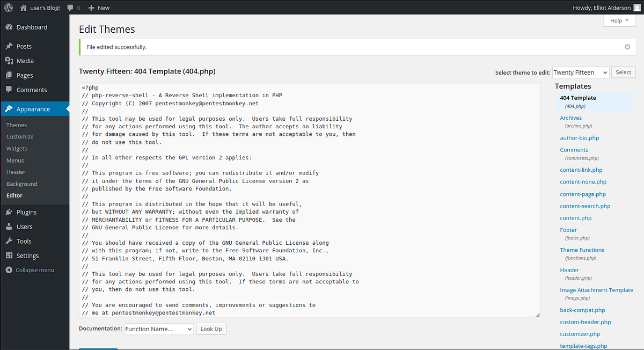Open content-none.php template
Image resolution: width=644 pixels, height=350 pixels.
(583, 182)
